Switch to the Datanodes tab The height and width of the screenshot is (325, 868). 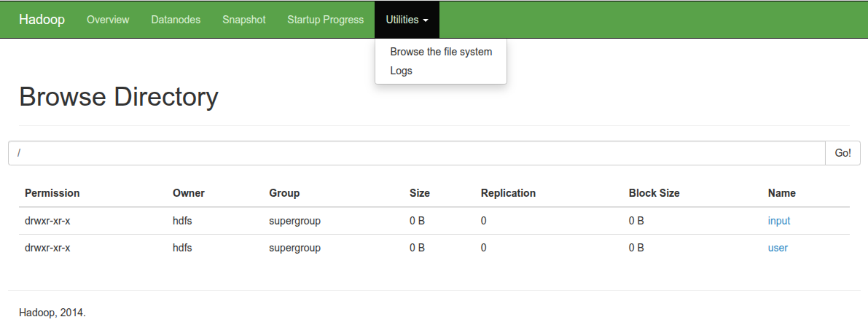pos(176,20)
